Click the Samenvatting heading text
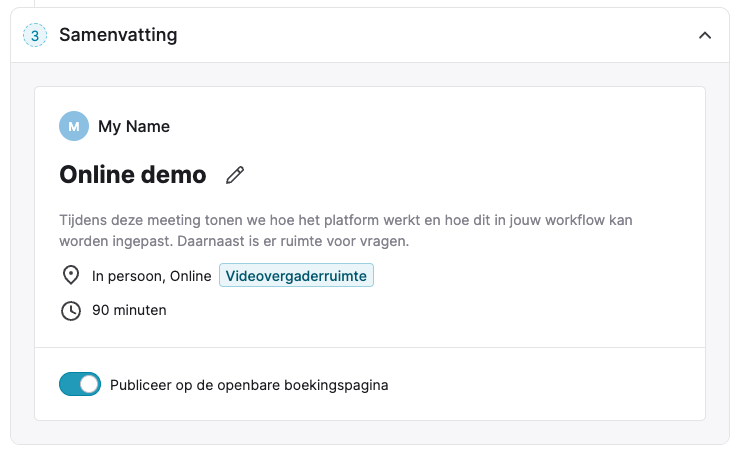The image size is (743, 456). [x=118, y=35]
